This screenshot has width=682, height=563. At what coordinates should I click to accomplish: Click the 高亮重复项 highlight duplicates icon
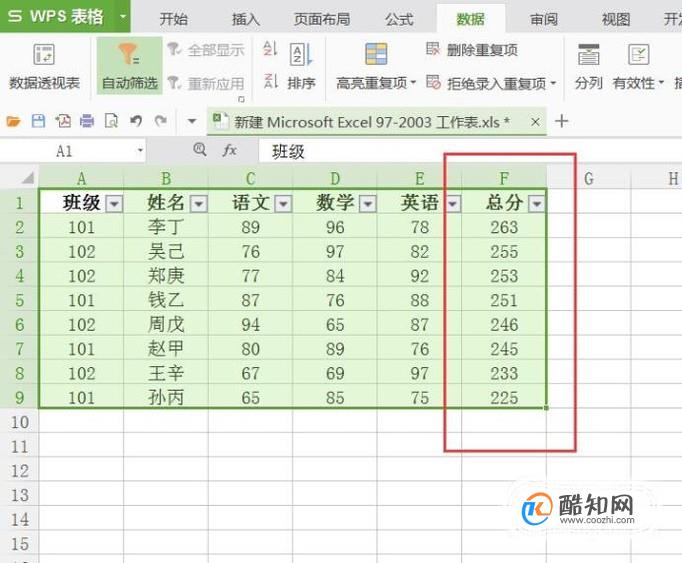click(376, 54)
